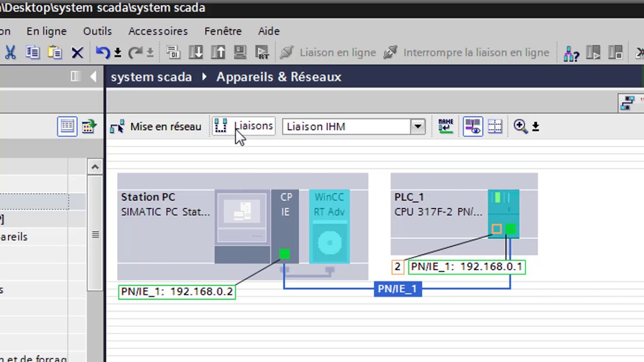
Task: Open the redo history dropdown arrow
Action: 150,53
